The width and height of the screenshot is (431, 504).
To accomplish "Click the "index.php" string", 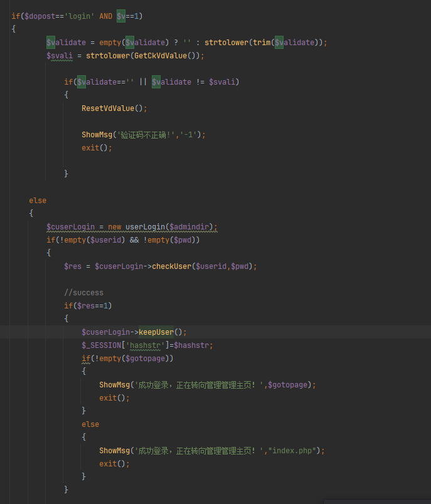I will (x=294, y=451).
